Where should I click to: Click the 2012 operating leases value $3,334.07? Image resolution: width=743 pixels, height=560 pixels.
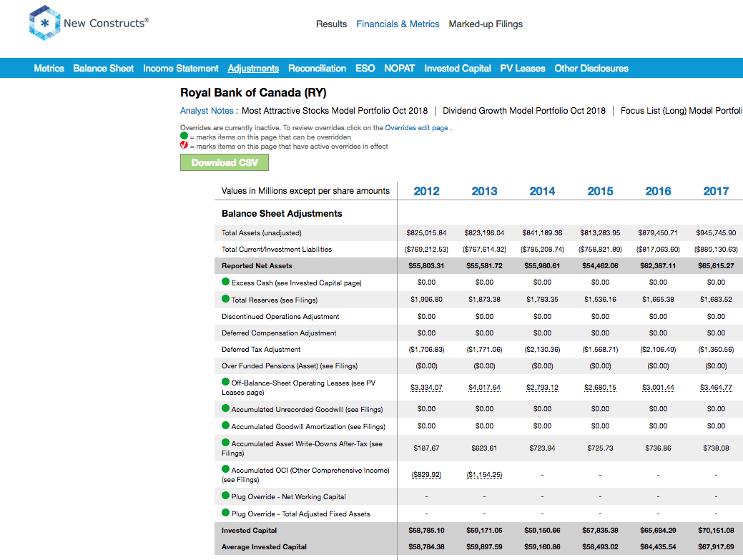coord(426,387)
